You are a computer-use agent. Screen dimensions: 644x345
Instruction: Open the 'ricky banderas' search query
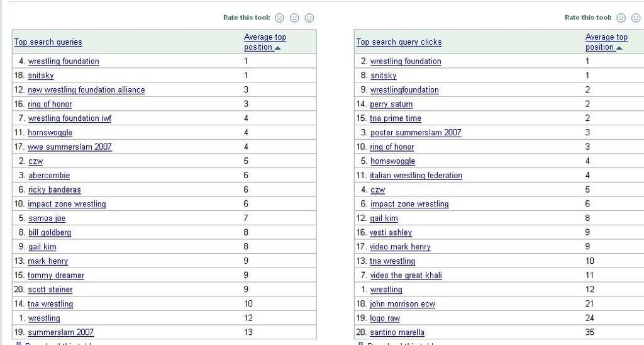(55, 189)
